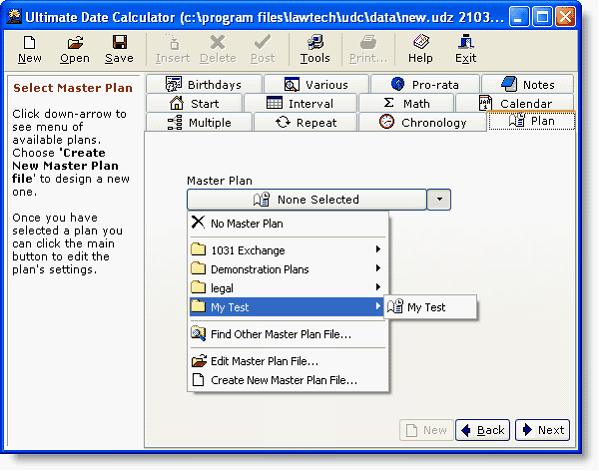Select the Math tab
Screen dimensions: 599x471
coord(406,103)
